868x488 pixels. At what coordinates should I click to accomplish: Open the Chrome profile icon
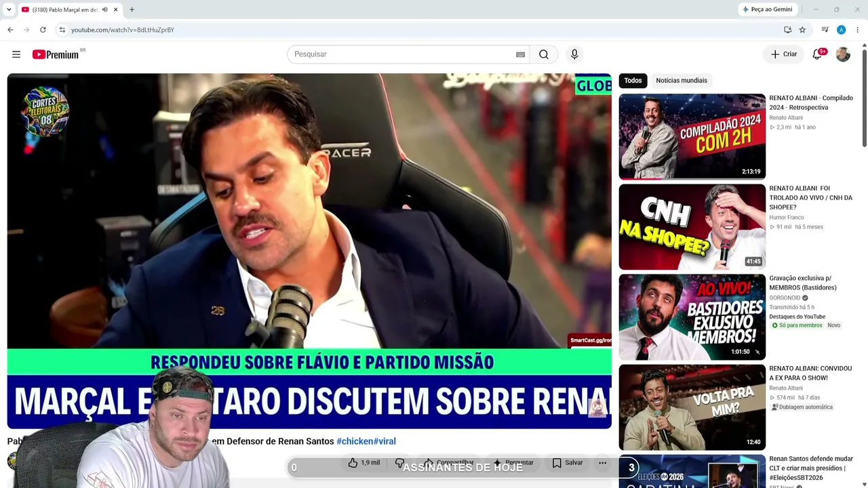point(841,30)
